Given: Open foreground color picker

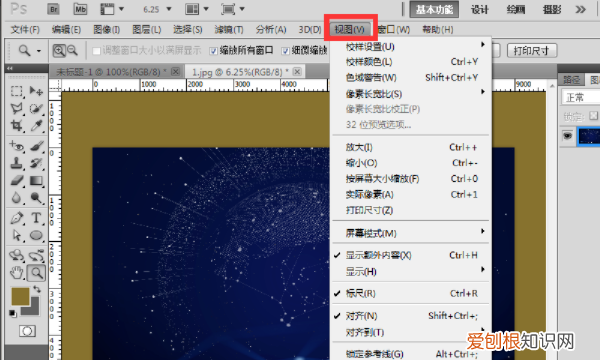Looking at the screenshot, I should (20, 296).
